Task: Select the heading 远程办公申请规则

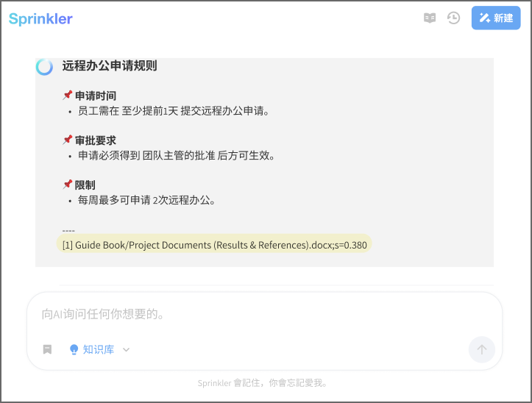Action: click(x=110, y=65)
